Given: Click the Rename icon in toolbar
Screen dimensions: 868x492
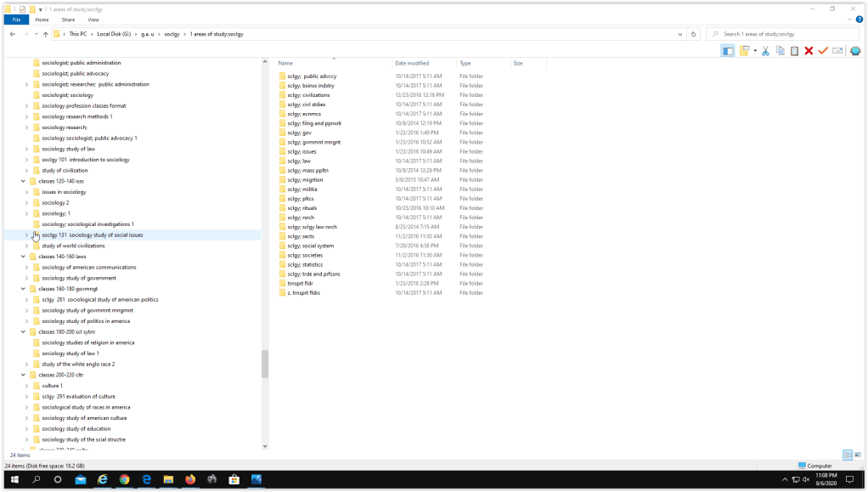Looking at the screenshot, I should pyautogui.click(x=837, y=51).
